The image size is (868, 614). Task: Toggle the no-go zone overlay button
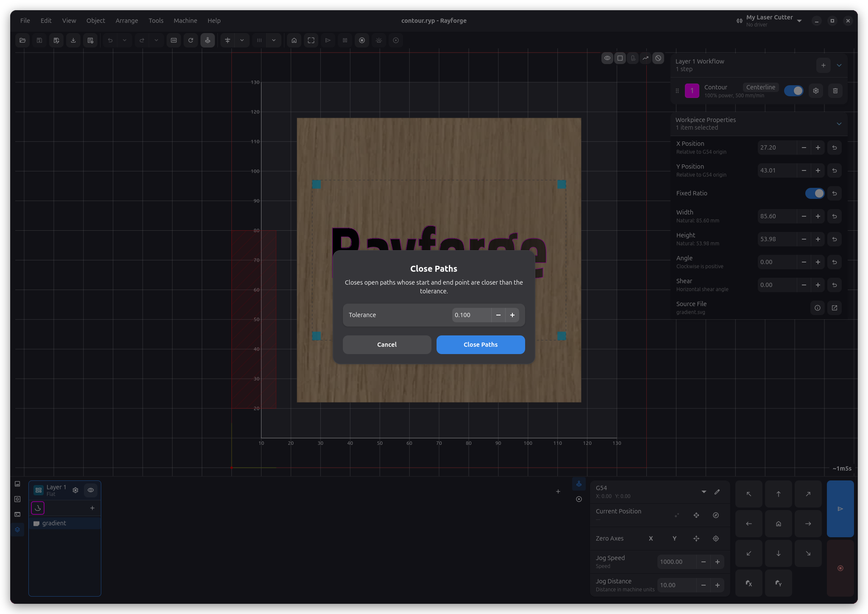[658, 58]
